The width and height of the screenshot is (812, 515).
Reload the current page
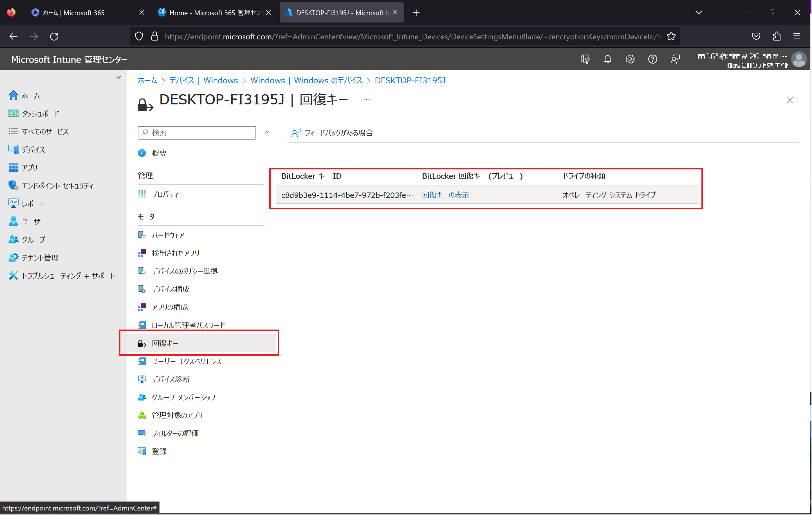point(54,36)
